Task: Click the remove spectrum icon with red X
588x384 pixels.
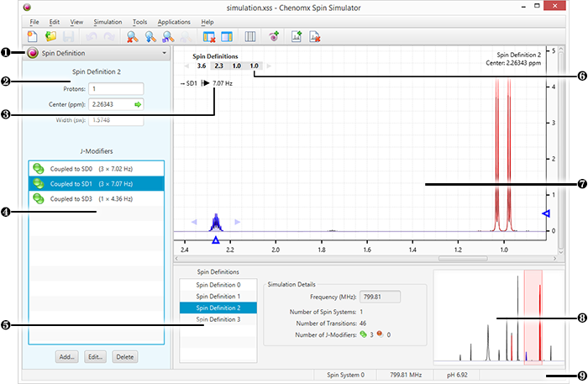Action: click(x=316, y=36)
